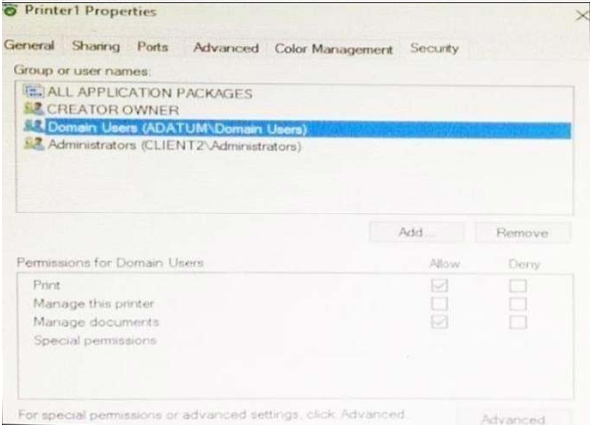The image size is (592, 441).
Task: Enable Allow for Manage this printer
Action: click(439, 304)
